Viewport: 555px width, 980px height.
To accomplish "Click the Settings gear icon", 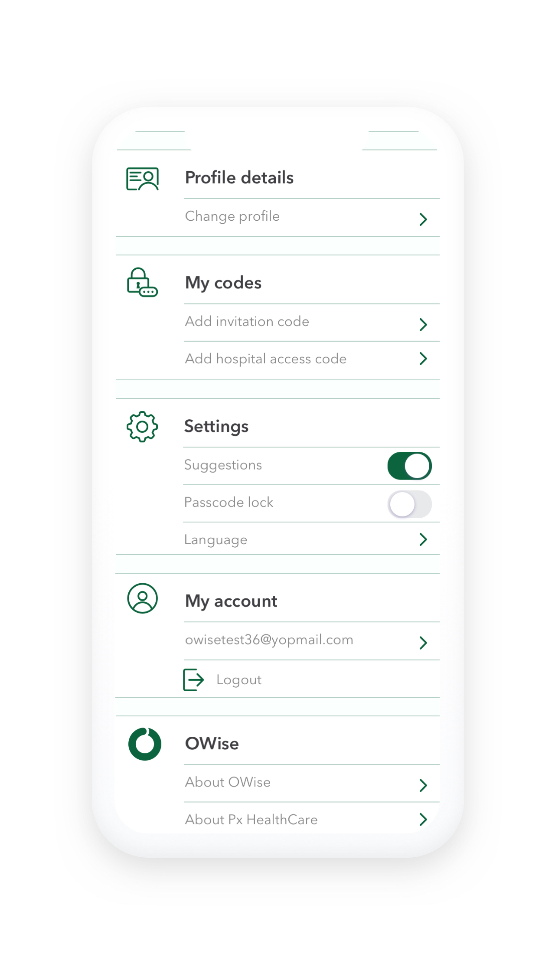I will (x=142, y=427).
